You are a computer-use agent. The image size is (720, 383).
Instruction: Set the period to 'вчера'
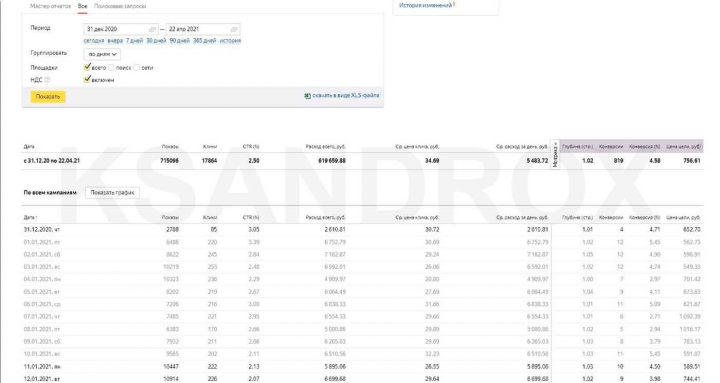click(115, 41)
